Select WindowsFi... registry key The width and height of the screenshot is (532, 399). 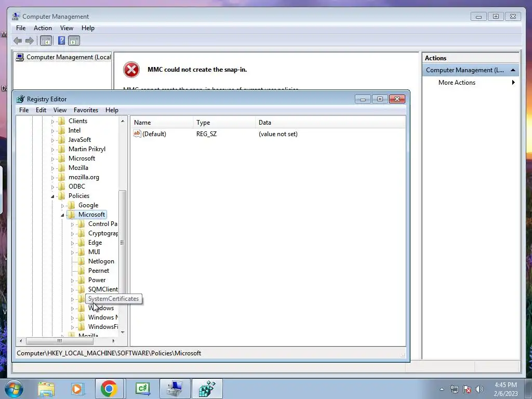coord(103,327)
